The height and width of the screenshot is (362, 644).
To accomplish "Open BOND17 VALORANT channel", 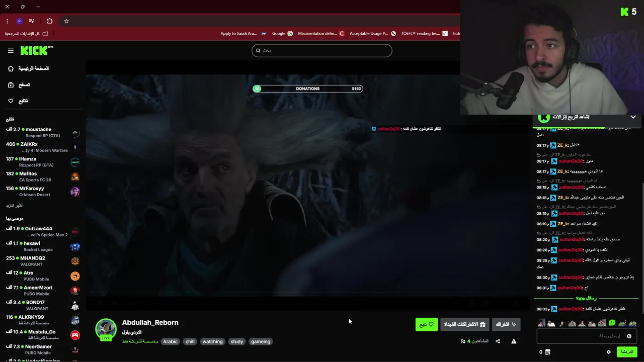I will point(42,305).
